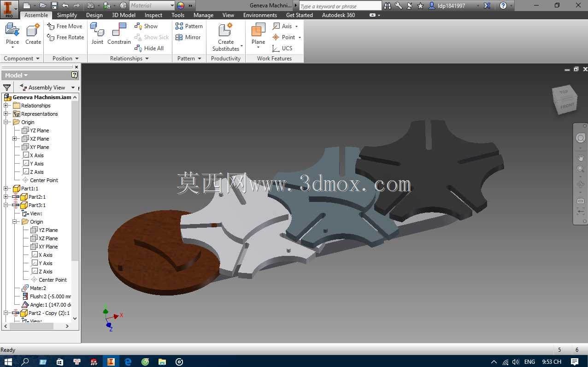Open File Explorer from taskbar
The image size is (588, 367).
(x=162, y=362)
